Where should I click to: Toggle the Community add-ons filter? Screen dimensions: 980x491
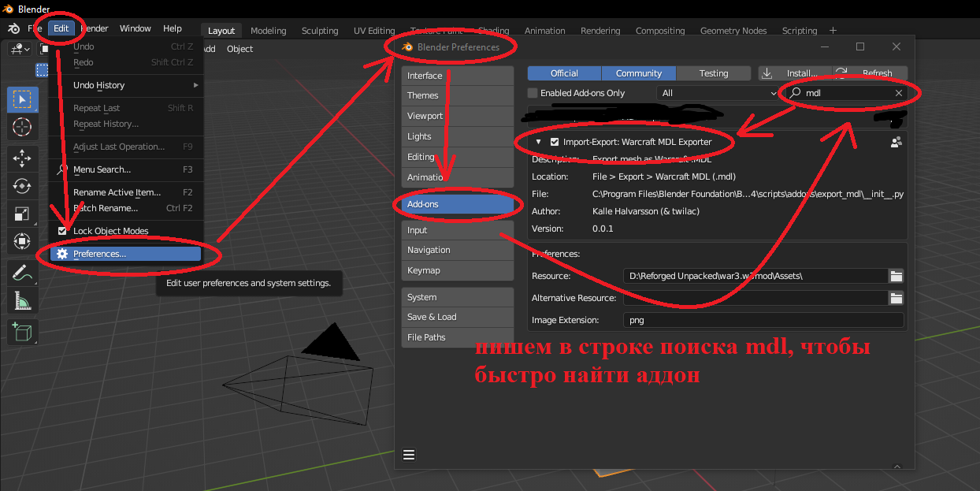(639, 73)
